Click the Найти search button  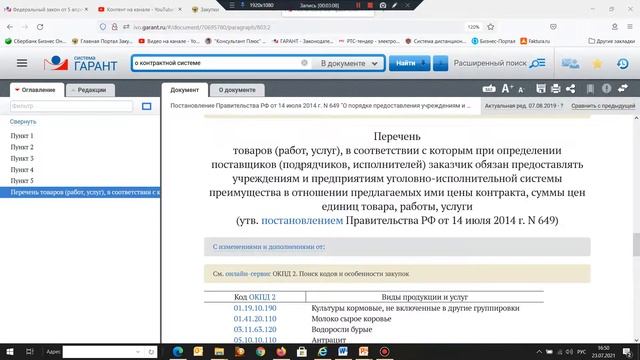click(x=409, y=63)
